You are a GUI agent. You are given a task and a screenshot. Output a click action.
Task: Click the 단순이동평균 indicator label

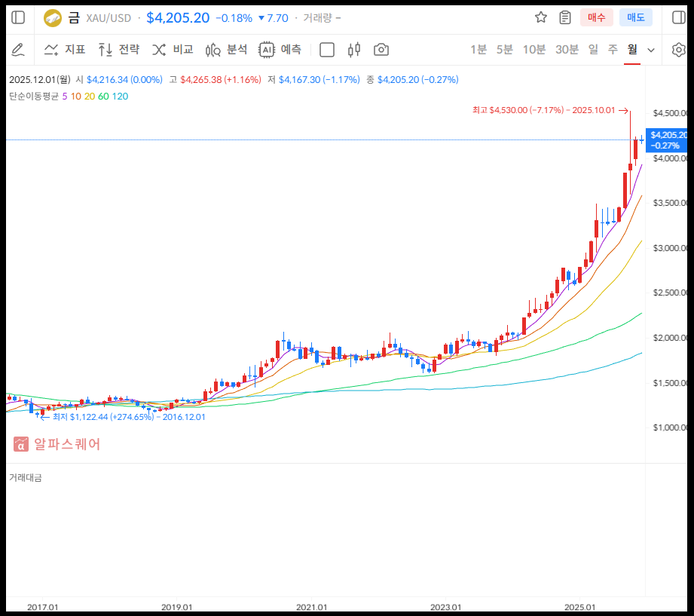click(33, 96)
